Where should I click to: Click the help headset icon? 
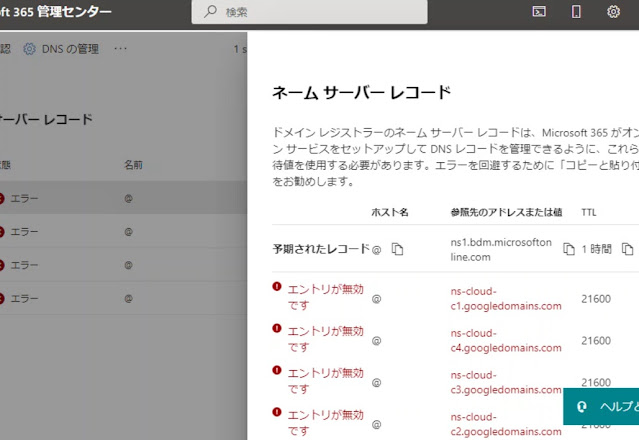click(x=582, y=406)
